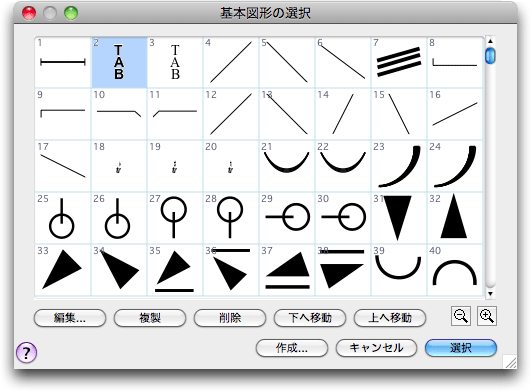This screenshot has width=531, height=392.
Task: Select shape 3 serif TAB text
Action: [x=175, y=62]
